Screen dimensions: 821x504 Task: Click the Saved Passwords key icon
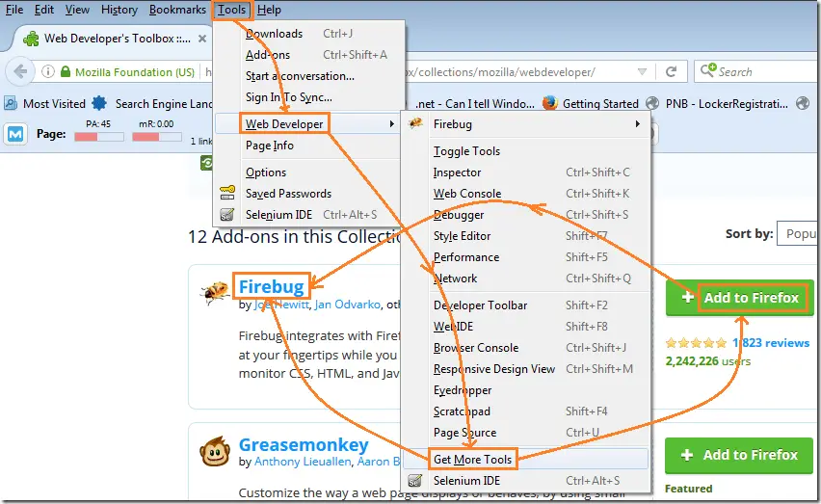[227, 193]
